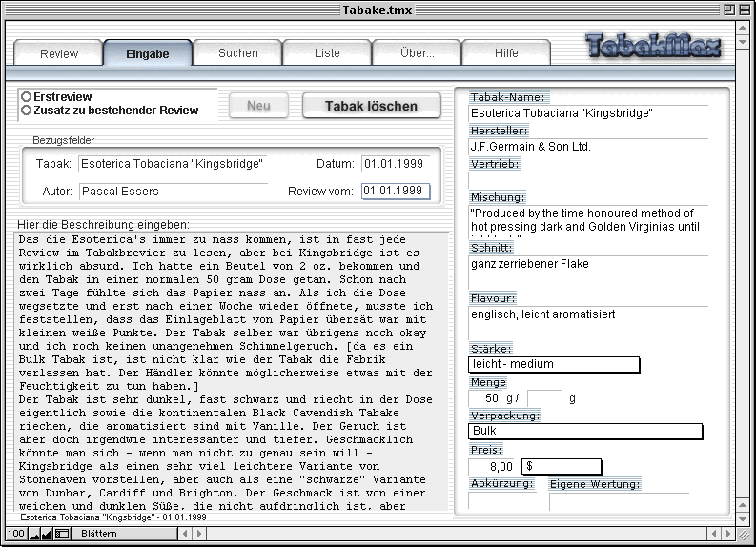Click the zoom-out mountain icon in status bar
756x547 pixels.
coord(34,534)
